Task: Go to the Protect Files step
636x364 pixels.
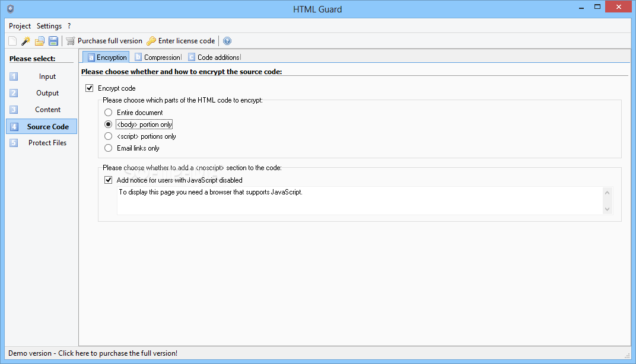Action: (42, 143)
